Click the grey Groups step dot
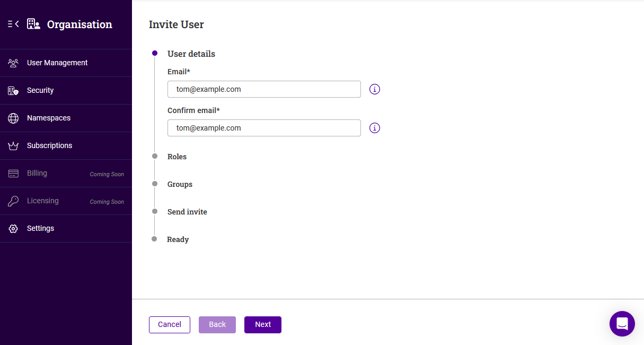 [x=155, y=184]
